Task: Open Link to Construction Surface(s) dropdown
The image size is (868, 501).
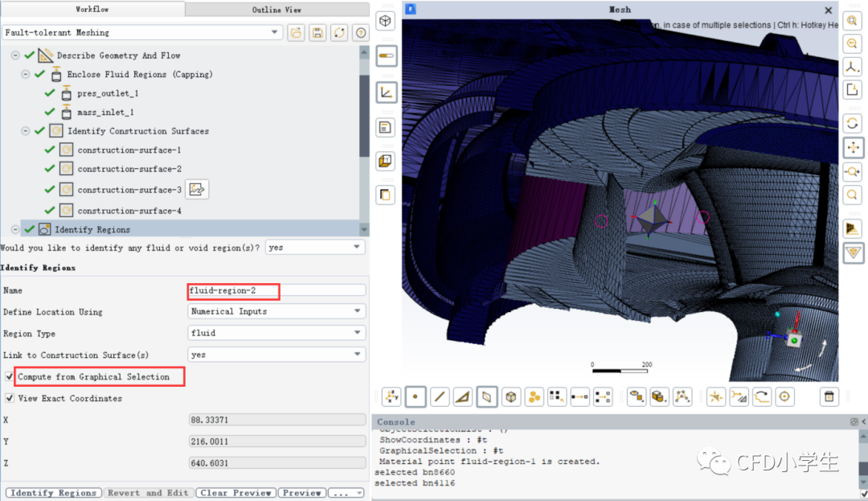Action: click(276, 355)
